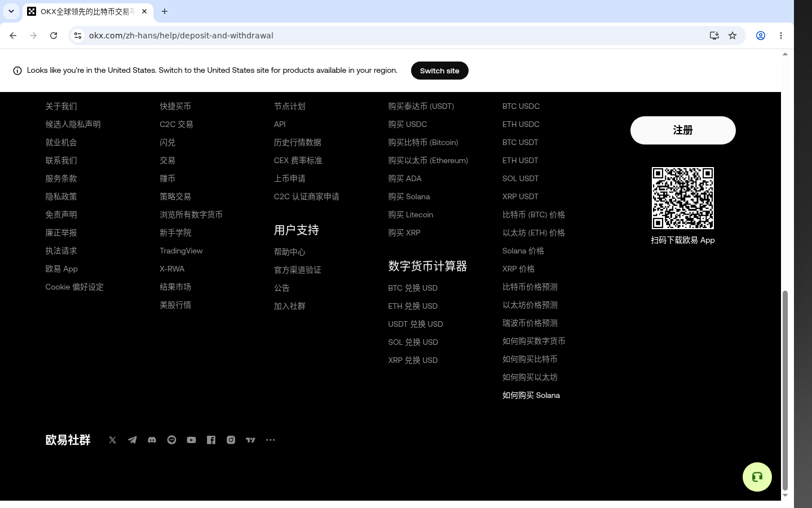Image resolution: width=812 pixels, height=508 pixels.
Task: Reload the page
Action: tap(54, 36)
